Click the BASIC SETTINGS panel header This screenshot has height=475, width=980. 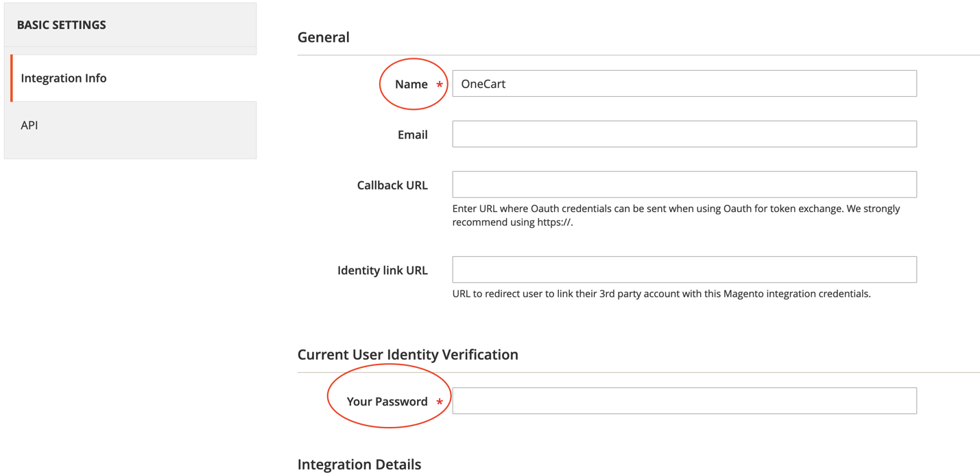pos(62,25)
